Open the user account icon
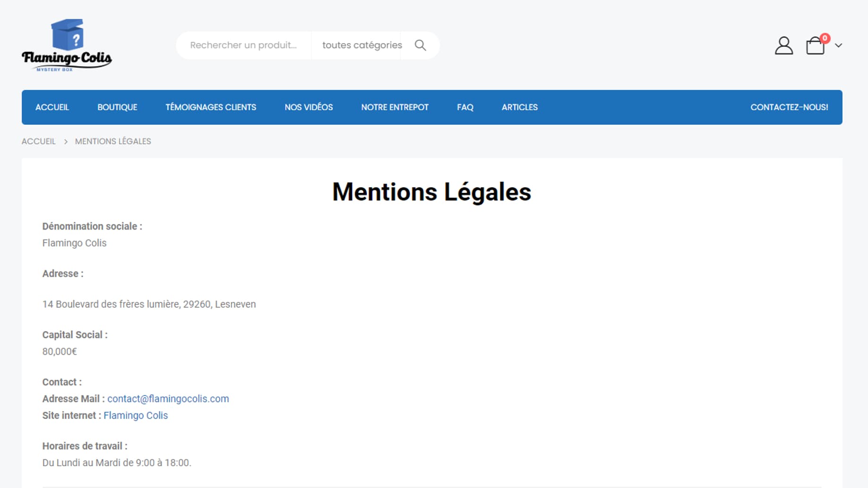Image resolution: width=868 pixels, height=488 pixels. click(784, 45)
